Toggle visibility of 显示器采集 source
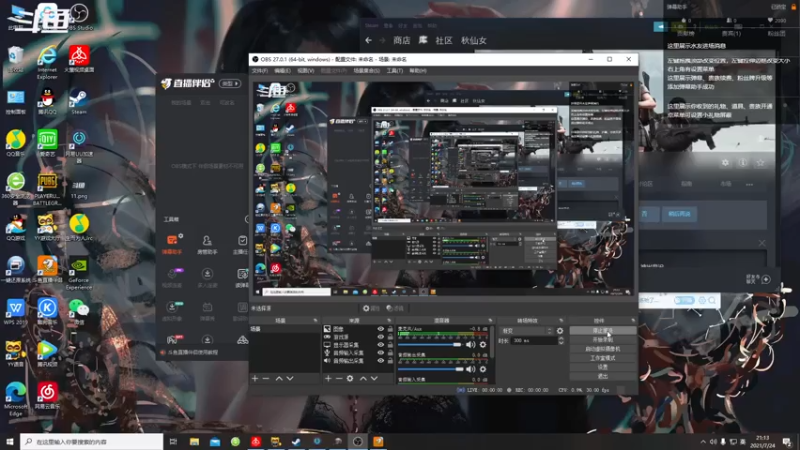The width and height of the screenshot is (800, 450). (380, 345)
